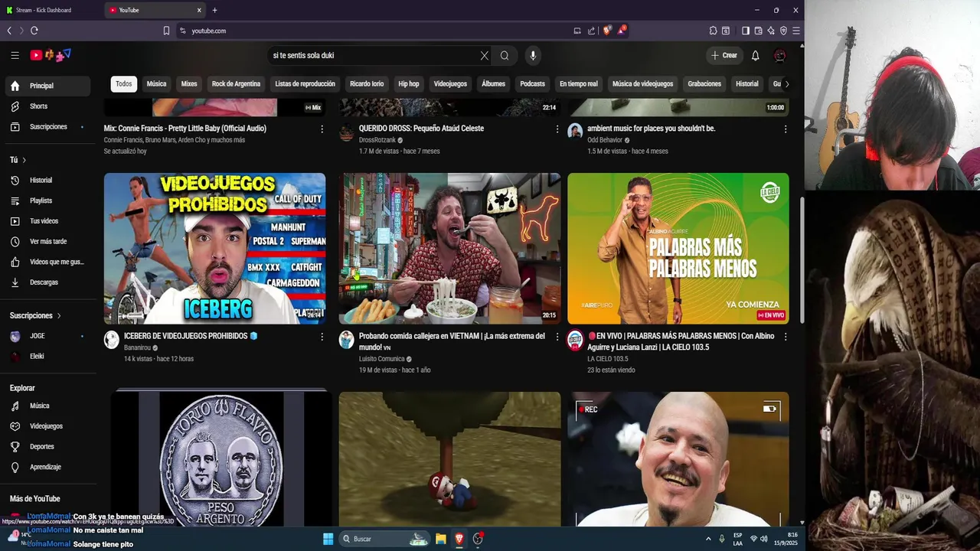Select the Mixes filter chip
Viewport: 980px width, 551px height.
pyautogui.click(x=189, y=84)
